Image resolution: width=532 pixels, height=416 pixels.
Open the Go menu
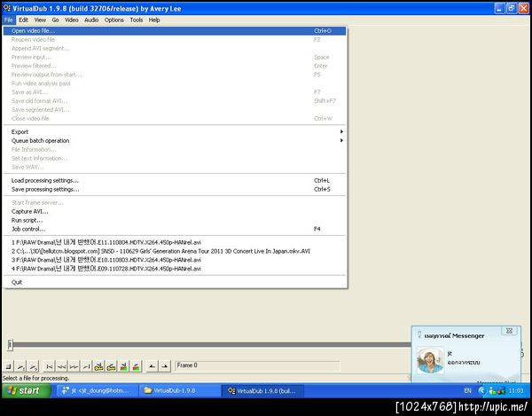(x=55, y=20)
